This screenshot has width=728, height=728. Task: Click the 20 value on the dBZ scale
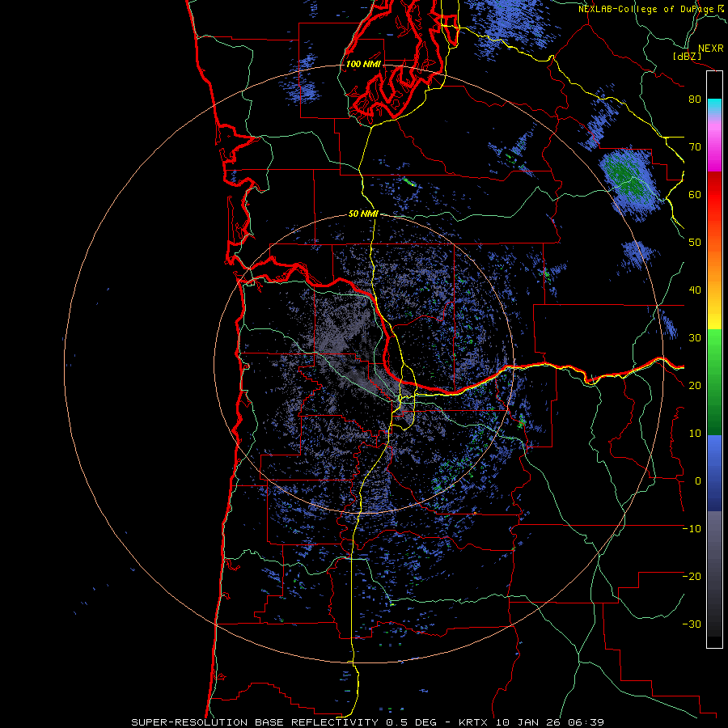click(695, 386)
